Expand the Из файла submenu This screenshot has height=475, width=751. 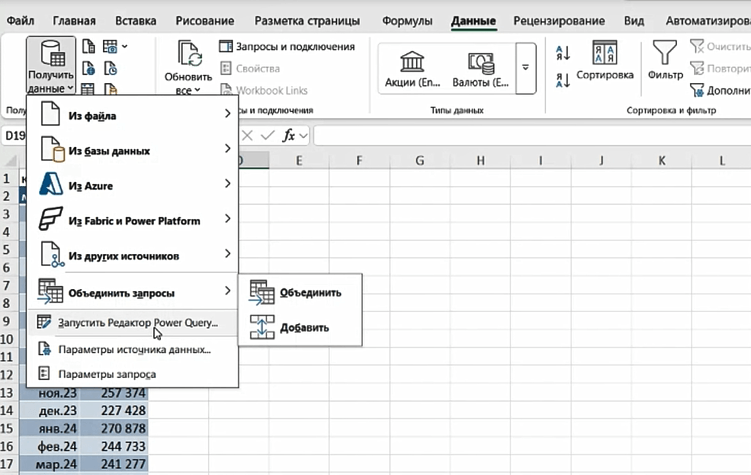coord(228,113)
